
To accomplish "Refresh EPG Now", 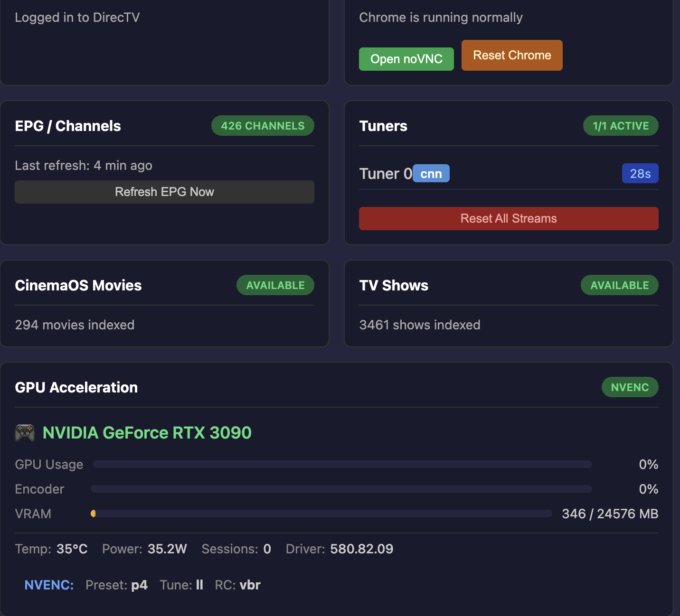I will [x=164, y=192].
